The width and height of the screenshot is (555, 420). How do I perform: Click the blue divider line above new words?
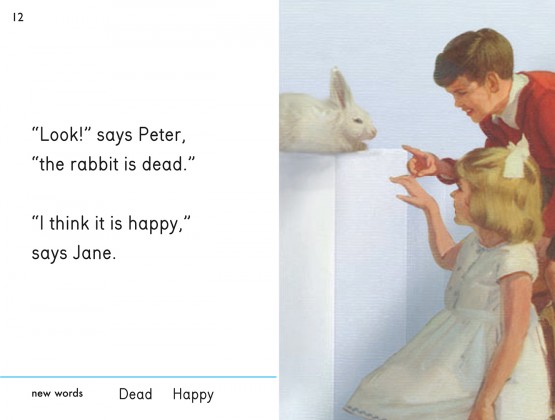(138, 377)
